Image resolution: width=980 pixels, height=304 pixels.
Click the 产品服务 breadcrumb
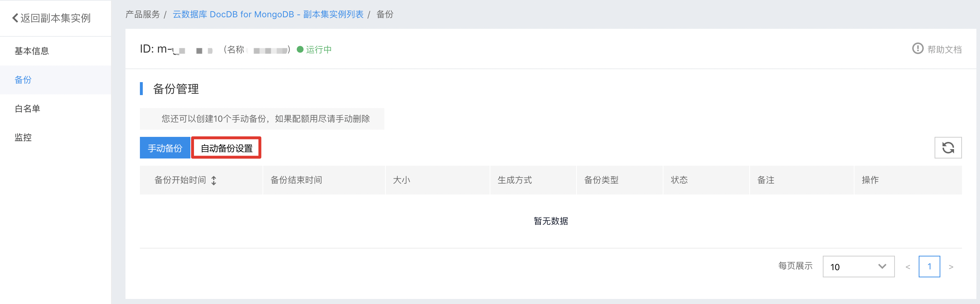143,14
